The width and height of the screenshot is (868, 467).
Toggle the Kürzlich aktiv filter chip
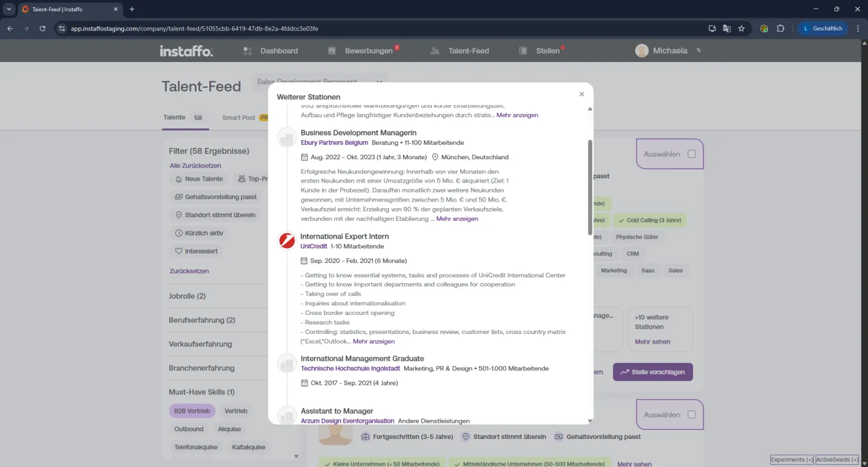[x=200, y=233]
